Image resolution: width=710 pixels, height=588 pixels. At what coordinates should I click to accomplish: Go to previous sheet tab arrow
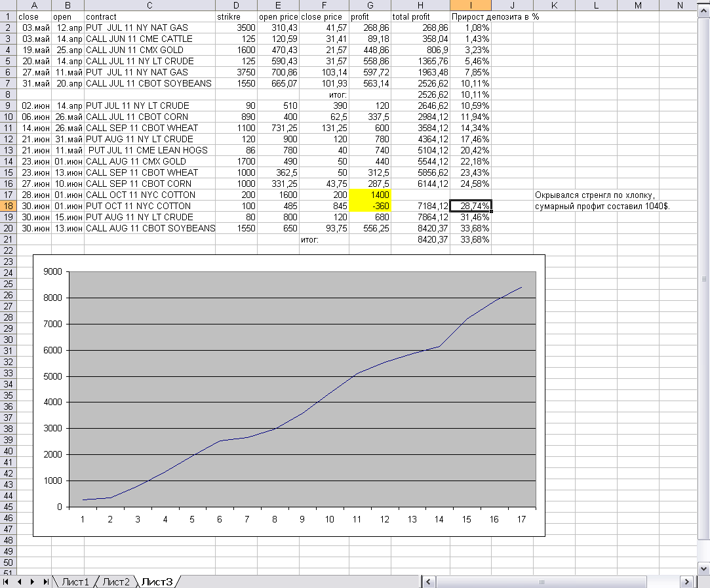[20, 581]
